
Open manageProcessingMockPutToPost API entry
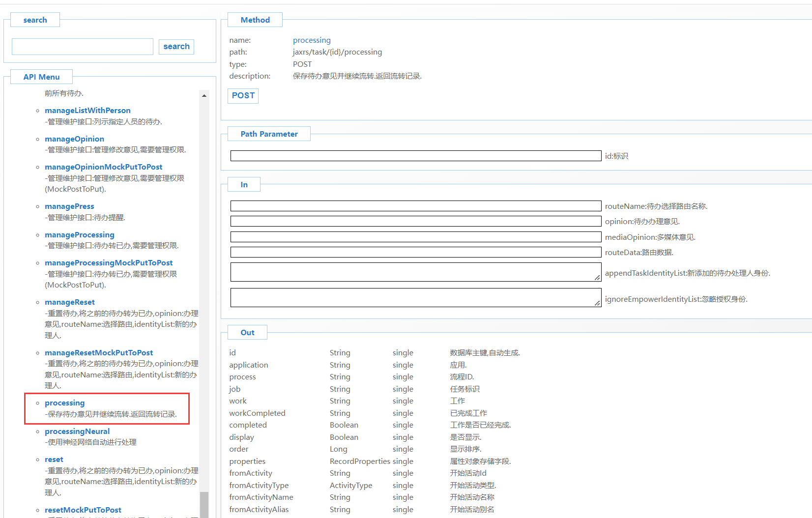[109, 263]
